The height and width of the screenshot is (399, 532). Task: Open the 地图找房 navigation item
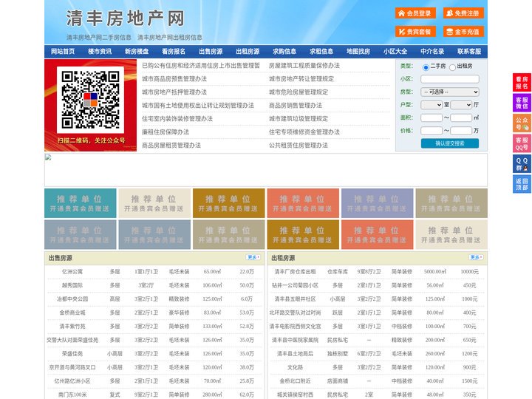click(358, 52)
